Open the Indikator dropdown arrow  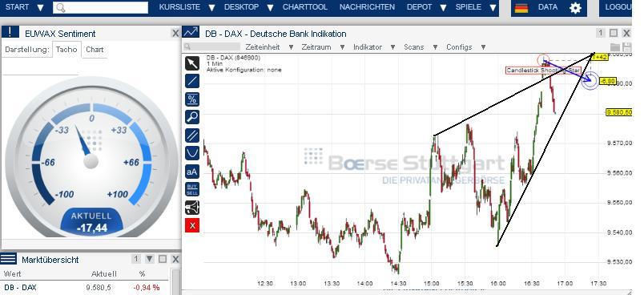pyautogui.click(x=393, y=47)
